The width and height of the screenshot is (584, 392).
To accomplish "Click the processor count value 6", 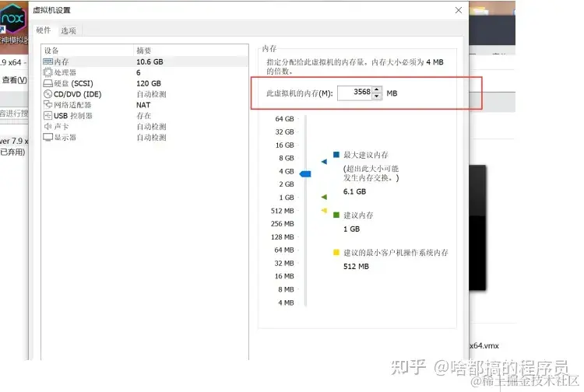I will [139, 72].
